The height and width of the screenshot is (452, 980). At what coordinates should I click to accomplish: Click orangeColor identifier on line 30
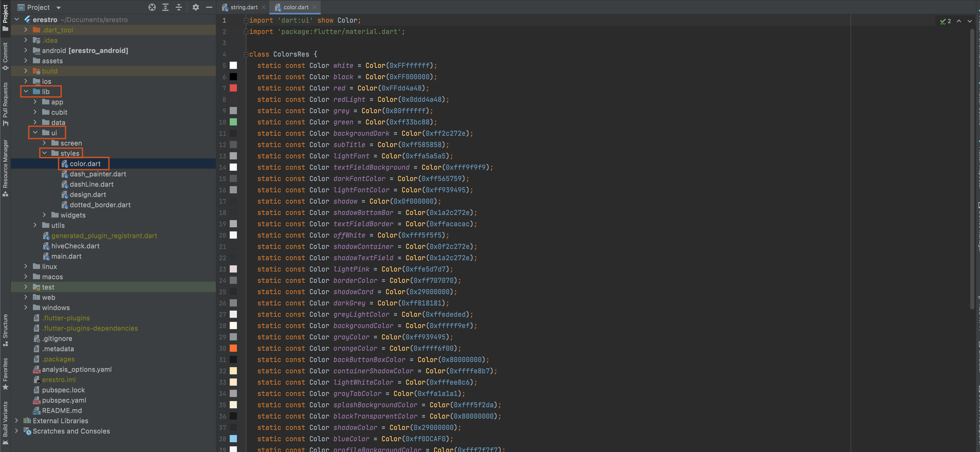click(x=355, y=348)
